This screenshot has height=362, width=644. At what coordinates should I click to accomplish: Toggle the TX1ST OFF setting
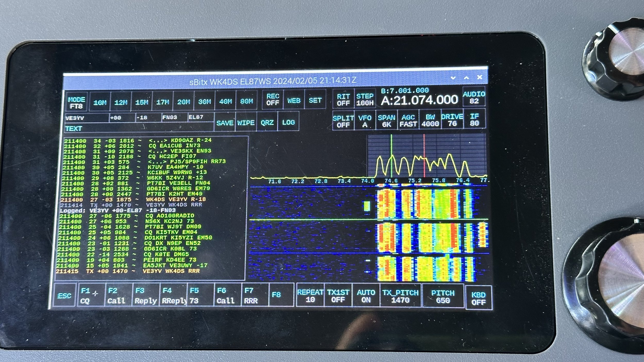(338, 296)
